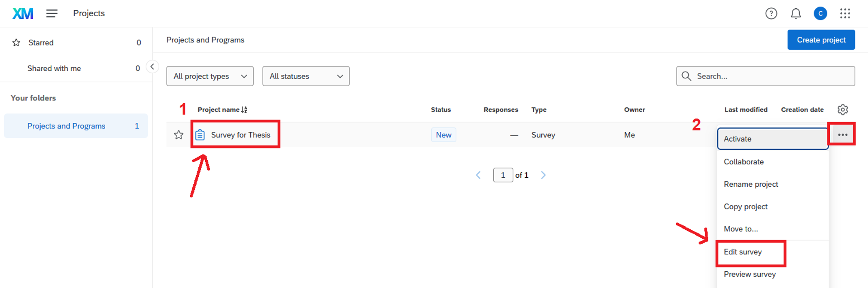The width and height of the screenshot is (868, 288).
Task: Open the app switcher grid icon
Action: point(845,13)
